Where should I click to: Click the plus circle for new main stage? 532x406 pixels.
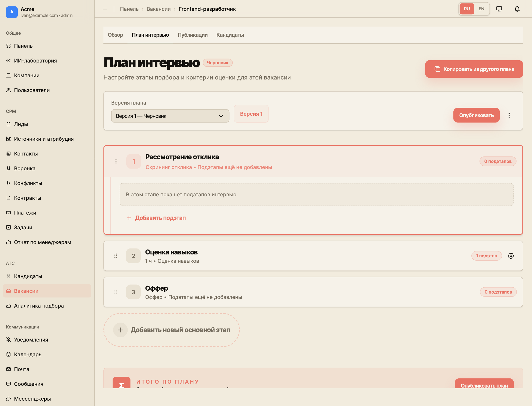click(120, 330)
